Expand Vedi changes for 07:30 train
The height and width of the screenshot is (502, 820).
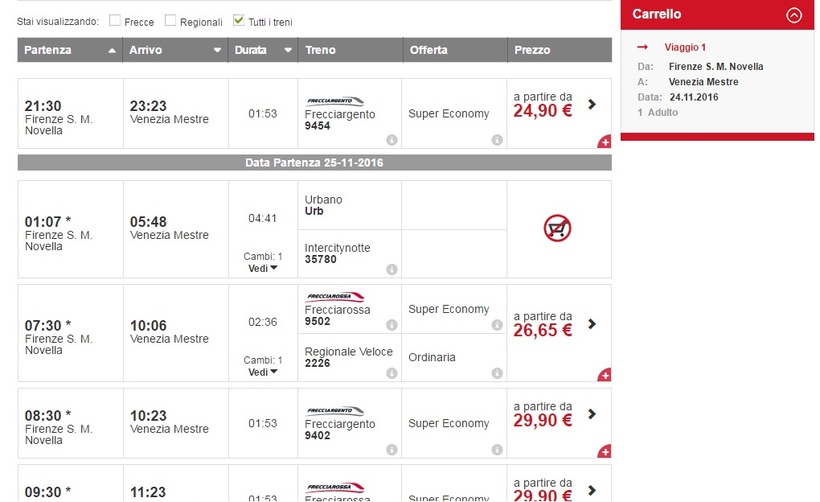click(x=263, y=372)
